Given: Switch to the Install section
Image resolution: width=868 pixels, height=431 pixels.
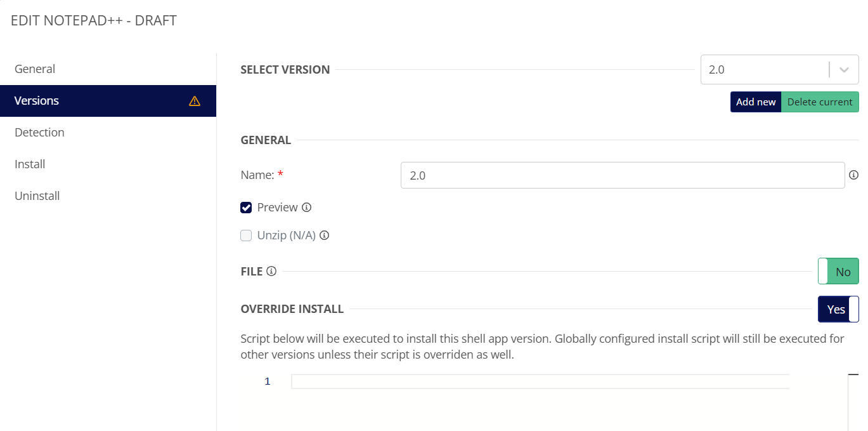Looking at the screenshot, I should point(30,164).
